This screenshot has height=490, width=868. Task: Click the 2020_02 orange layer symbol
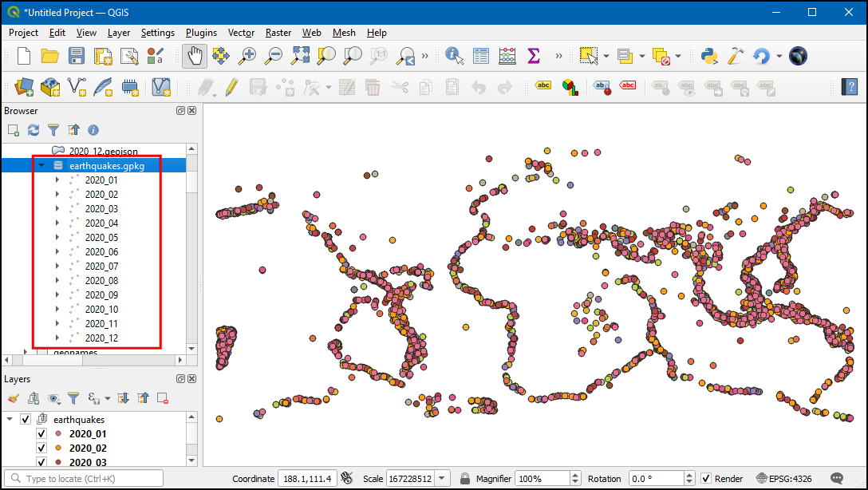click(57, 449)
